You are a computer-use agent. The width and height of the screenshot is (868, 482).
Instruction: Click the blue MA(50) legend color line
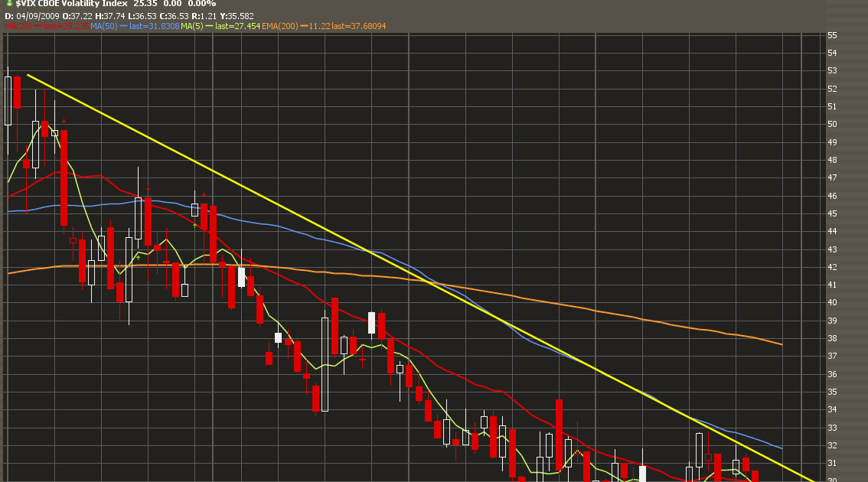coord(123,26)
